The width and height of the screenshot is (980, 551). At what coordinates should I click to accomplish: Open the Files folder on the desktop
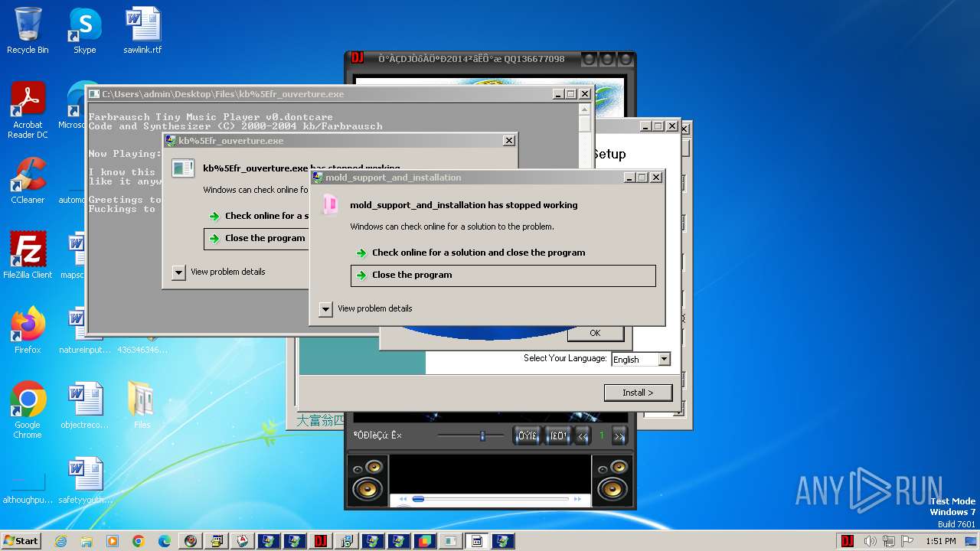click(142, 406)
